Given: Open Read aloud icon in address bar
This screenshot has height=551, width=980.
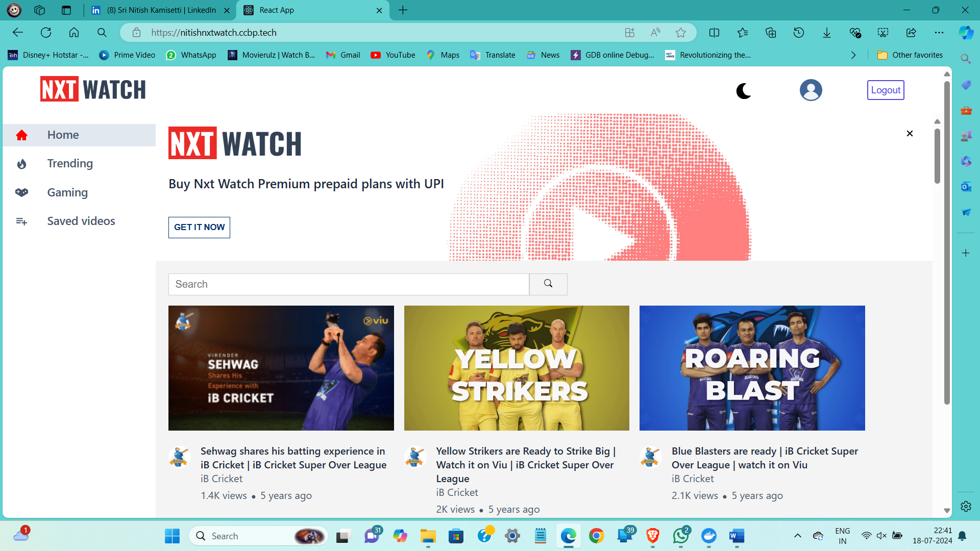Looking at the screenshot, I should [655, 33].
